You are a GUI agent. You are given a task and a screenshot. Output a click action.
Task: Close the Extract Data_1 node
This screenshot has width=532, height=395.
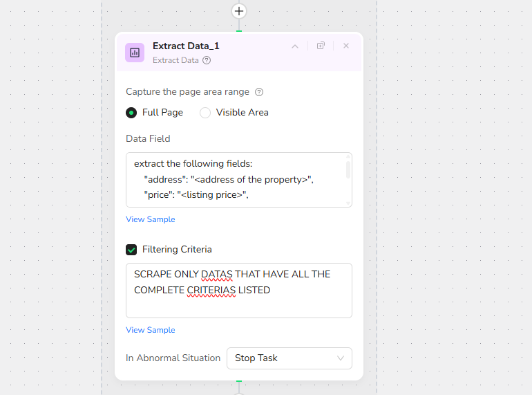[346, 46]
